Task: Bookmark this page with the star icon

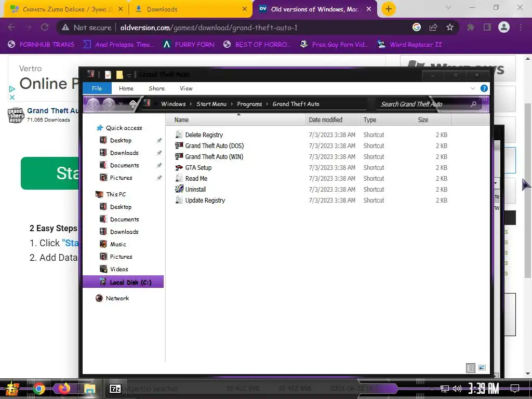Action: point(450,28)
